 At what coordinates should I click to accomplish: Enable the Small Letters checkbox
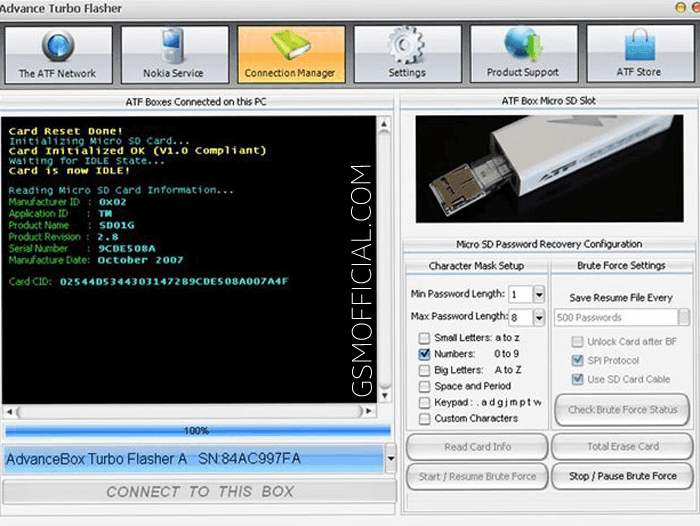425,338
